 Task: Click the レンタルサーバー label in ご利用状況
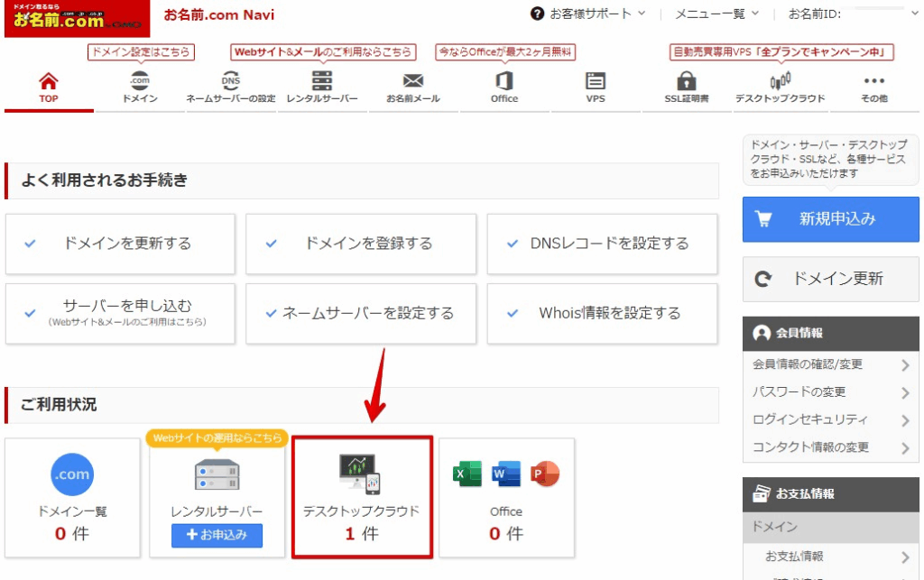coord(217,511)
